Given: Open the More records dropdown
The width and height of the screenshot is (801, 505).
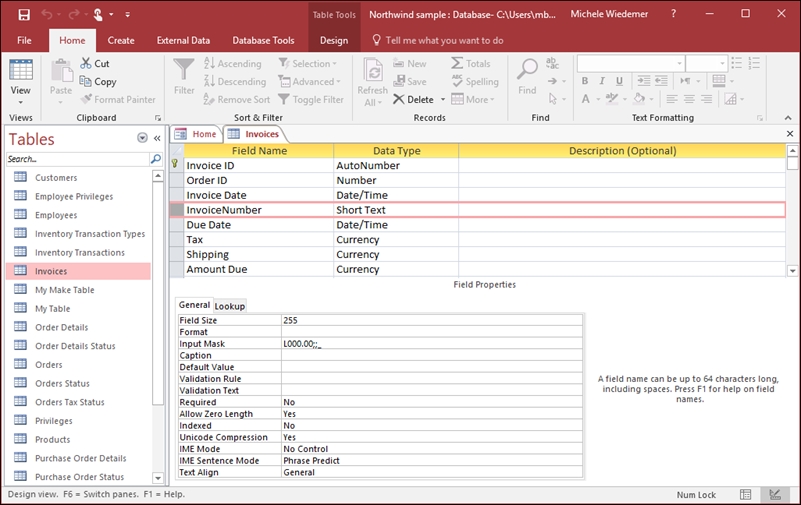Looking at the screenshot, I should [473, 100].
